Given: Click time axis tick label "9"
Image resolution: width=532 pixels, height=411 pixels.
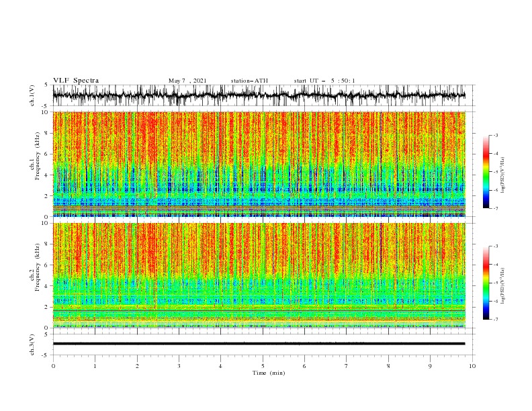Looking at the screenshot, I should [x=430, y=366].
